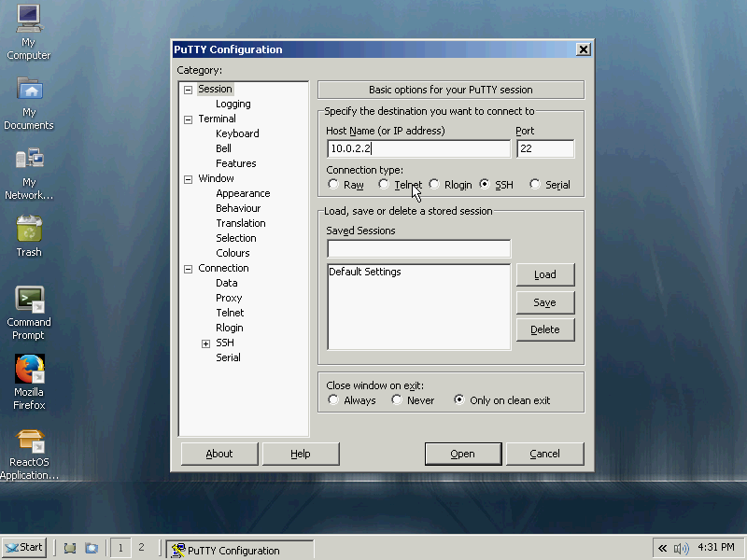This screenshot has height=560, width=747.
Task: Collapse the Terminal category node
Action: pos(188,119)
